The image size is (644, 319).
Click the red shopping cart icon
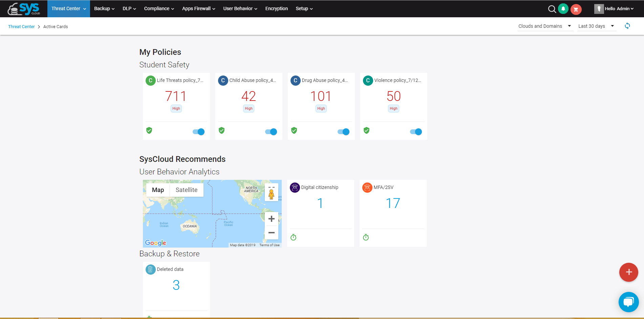click(x=575, y=9)
